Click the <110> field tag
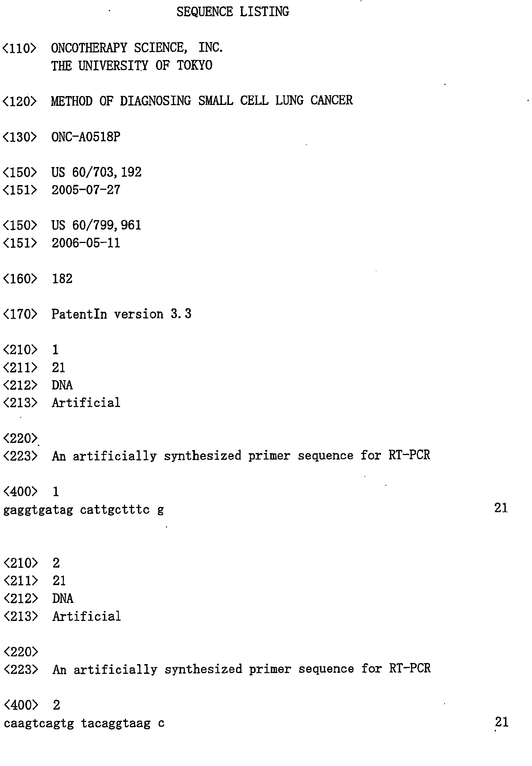532x766 pixels. 19,48
